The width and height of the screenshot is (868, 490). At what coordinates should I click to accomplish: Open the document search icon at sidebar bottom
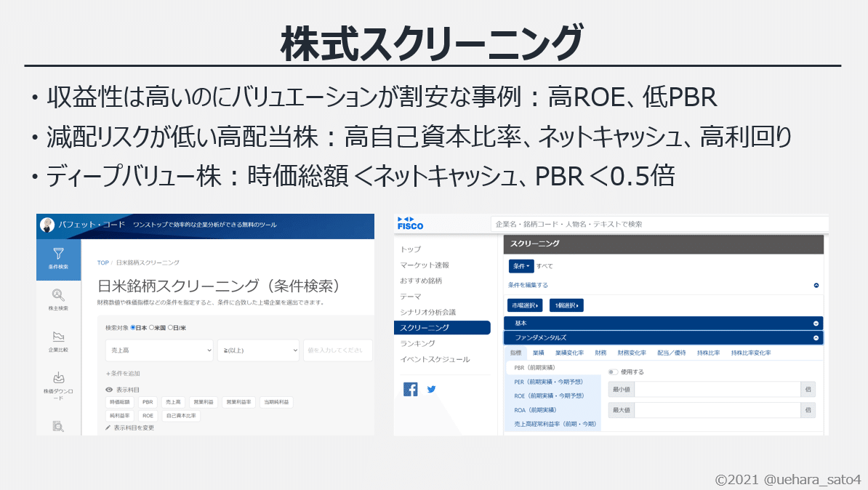point(58,426)
